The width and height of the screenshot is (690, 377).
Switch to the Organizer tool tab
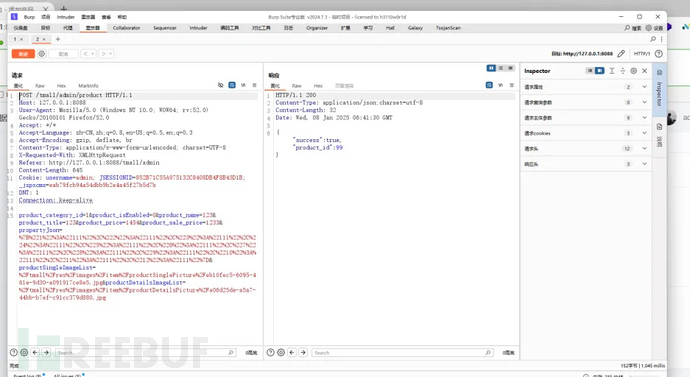[x=317, y=28]
